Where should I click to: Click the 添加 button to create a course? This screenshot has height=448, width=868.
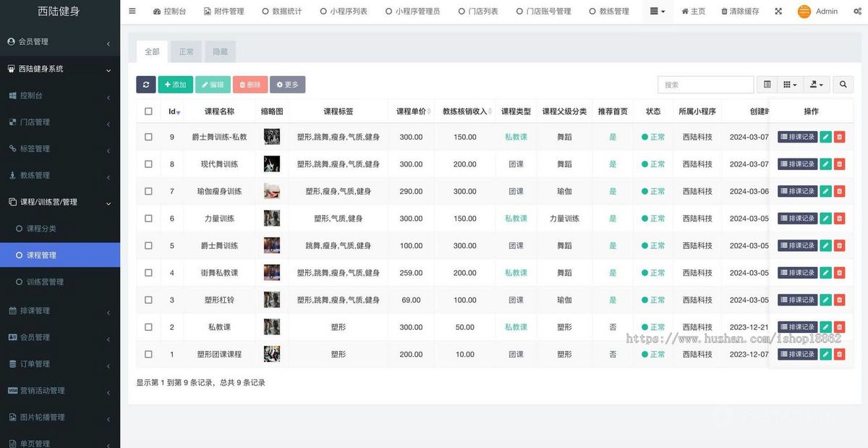click(x=175, y=84)
